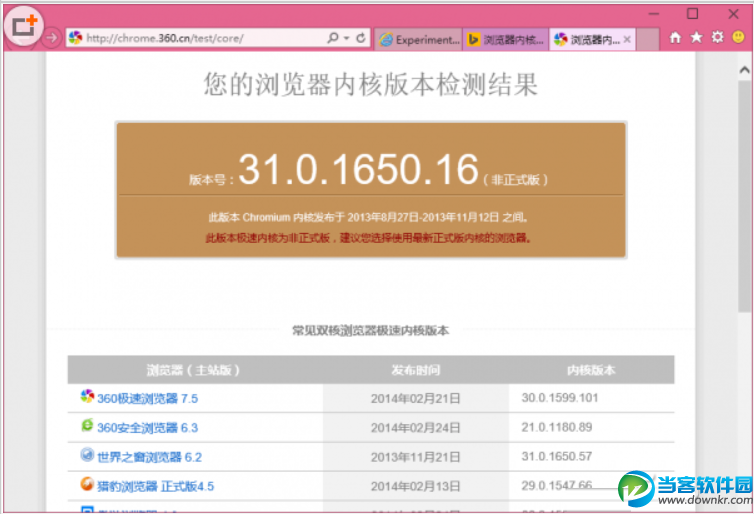The width and height of the screenshot is (754, 514).
Task: Open the address bar dropdown arrow
Action: click(346, 38)
